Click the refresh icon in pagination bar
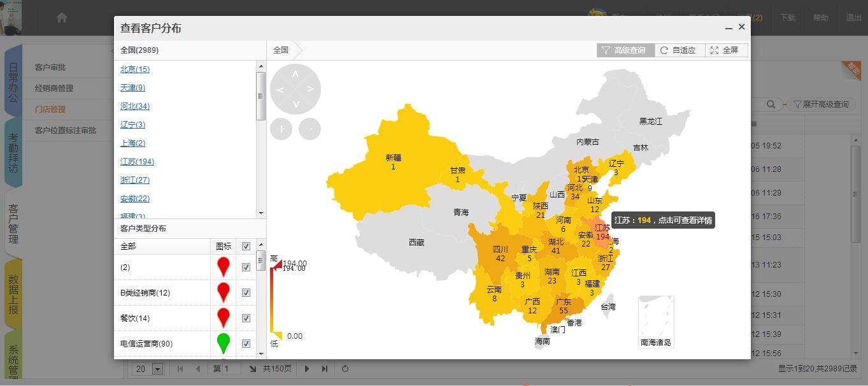Viewport: 868px width, 386px height. 345,369
